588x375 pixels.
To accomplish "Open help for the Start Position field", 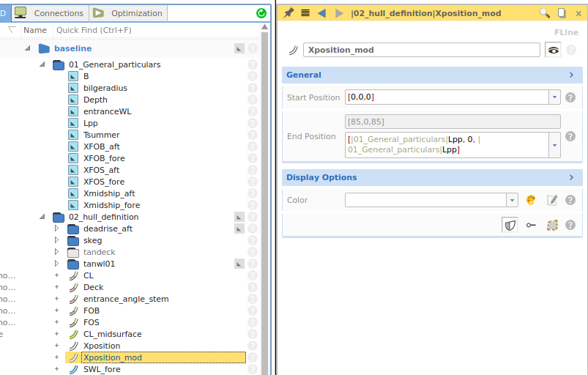I will [x=570, y=97].
